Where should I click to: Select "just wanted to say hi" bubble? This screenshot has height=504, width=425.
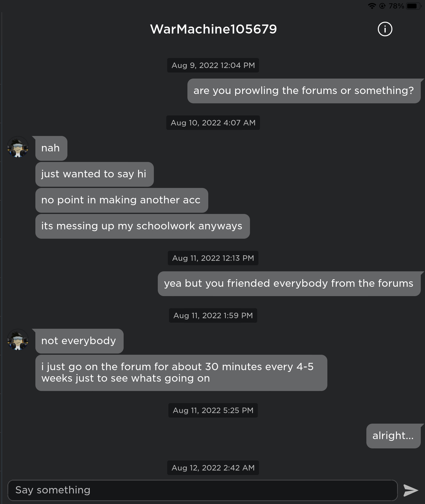point(94,174)
